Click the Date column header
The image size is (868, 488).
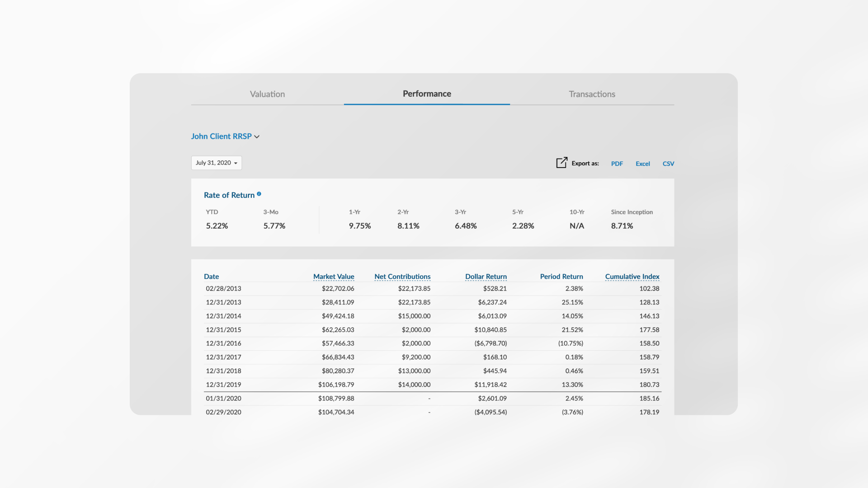point(211,277)
